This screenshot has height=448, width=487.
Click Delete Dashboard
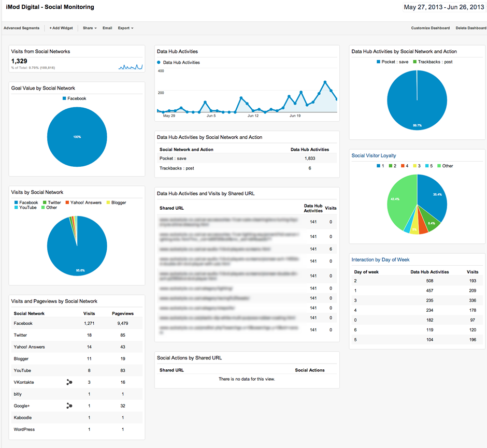[x=471, y=28]
